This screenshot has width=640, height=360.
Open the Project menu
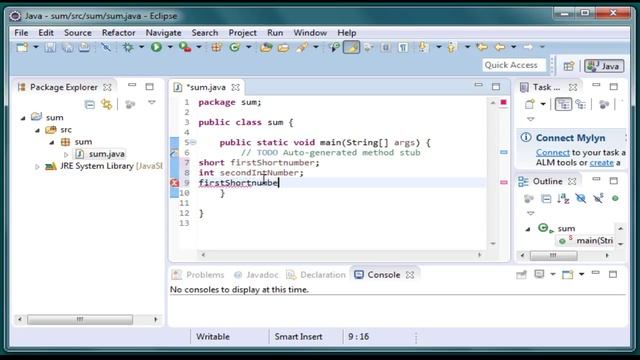242,33
